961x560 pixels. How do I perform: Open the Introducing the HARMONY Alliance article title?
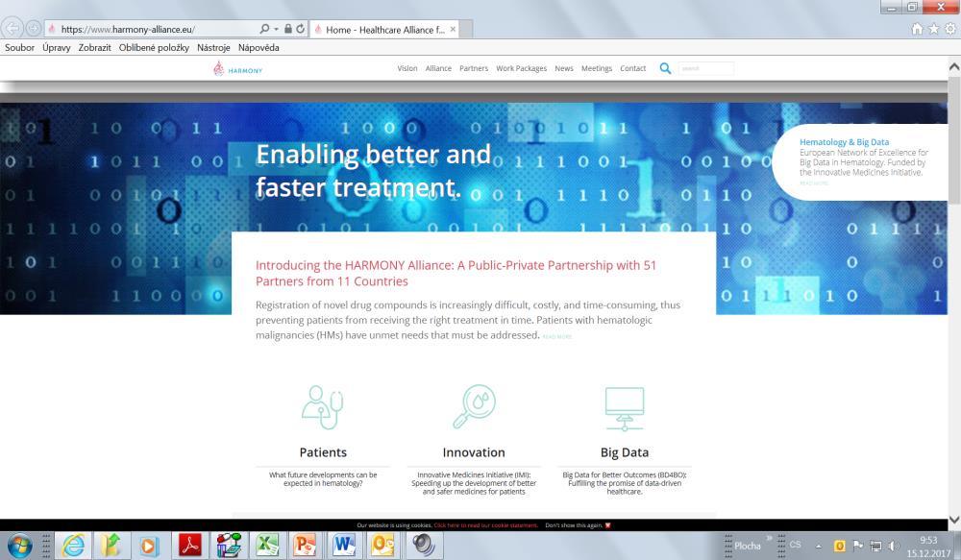[456, 273]
